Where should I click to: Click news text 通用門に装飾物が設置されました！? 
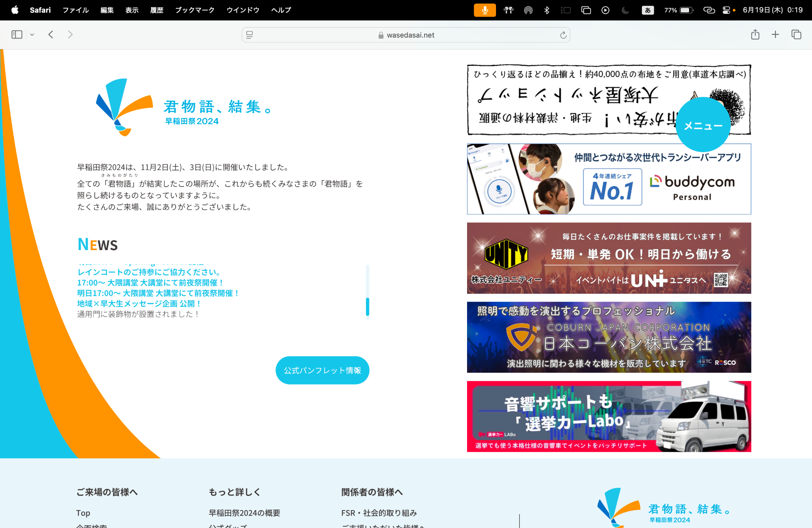point(139,314)
